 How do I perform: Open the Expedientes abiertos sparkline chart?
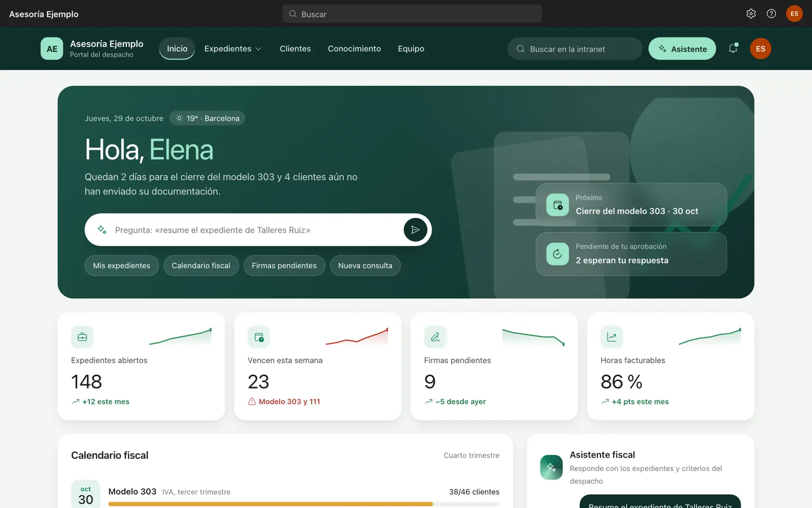tap(181, 336)
